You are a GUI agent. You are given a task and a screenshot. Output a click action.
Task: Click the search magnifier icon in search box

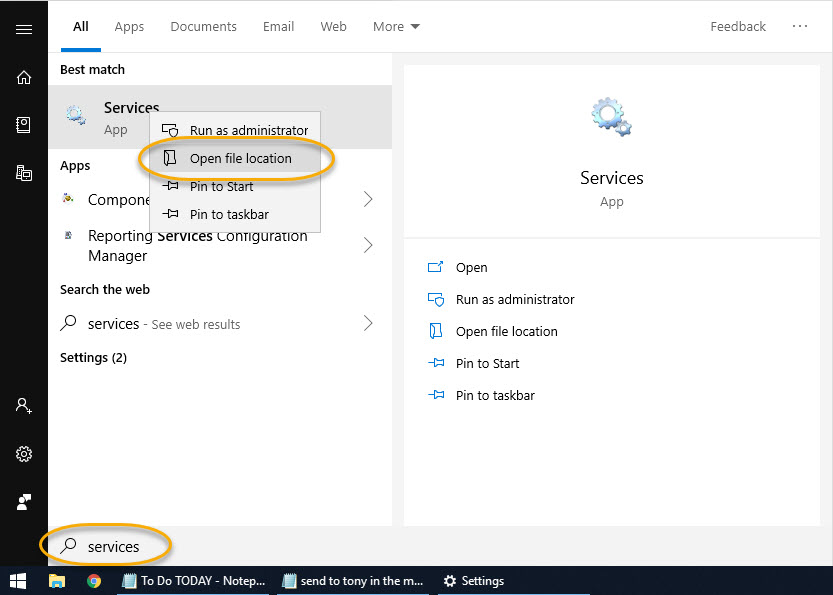tap(68, 546)
